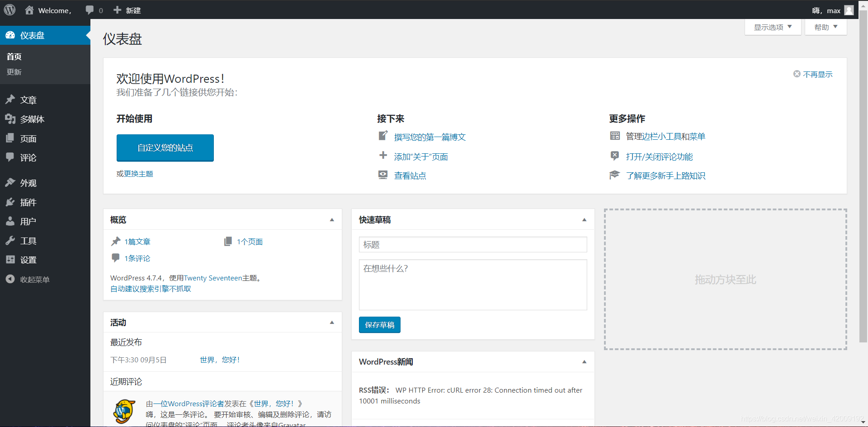Click the bubble icon beside 1条评论
The image size is (868, 427).
click(115, 258)
